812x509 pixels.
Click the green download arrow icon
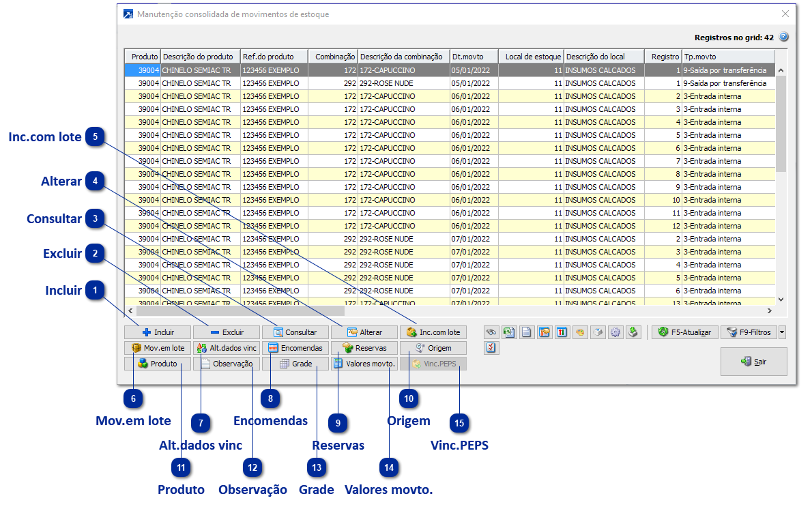tap(633, 332)
